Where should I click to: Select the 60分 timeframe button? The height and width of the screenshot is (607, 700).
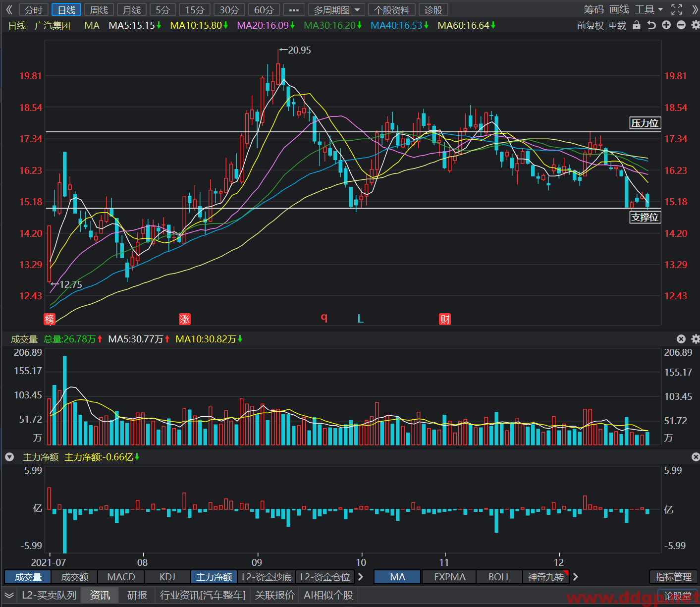click(264, 10)
